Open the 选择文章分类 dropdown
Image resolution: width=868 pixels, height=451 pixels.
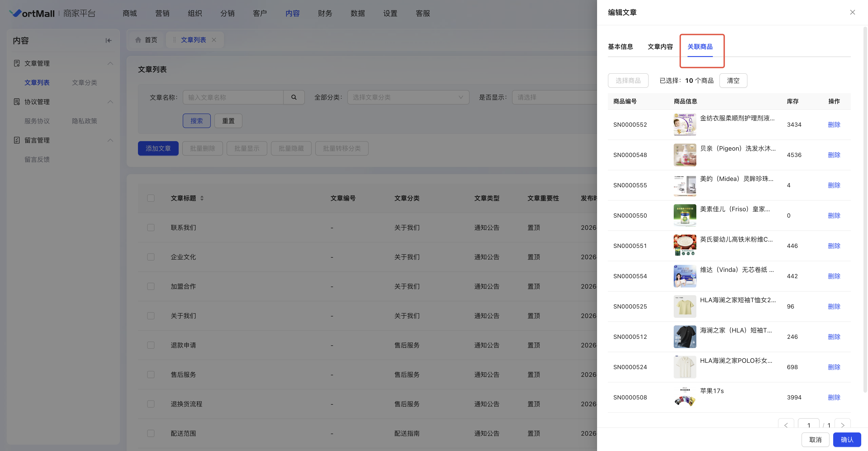pyautogui.click(x=408, y=97)
